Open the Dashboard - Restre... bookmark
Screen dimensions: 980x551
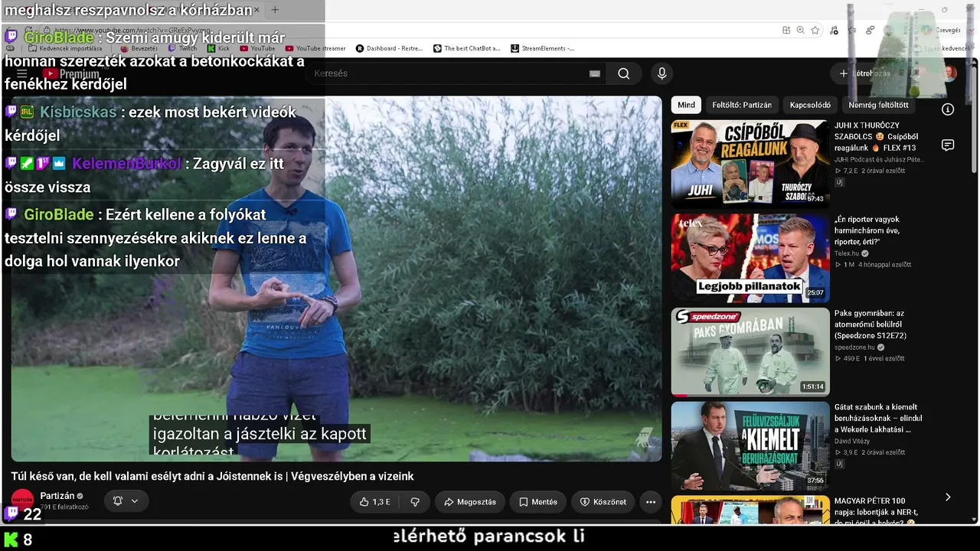tap(389, 48)
